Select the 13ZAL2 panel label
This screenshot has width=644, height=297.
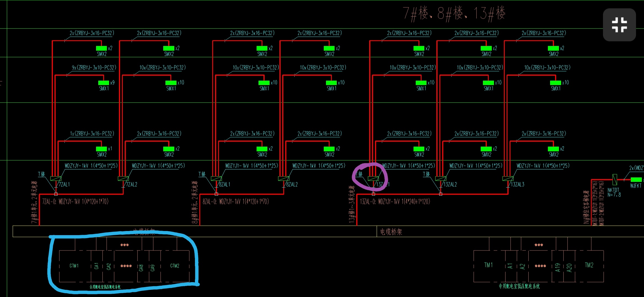[x=450, y=185]
